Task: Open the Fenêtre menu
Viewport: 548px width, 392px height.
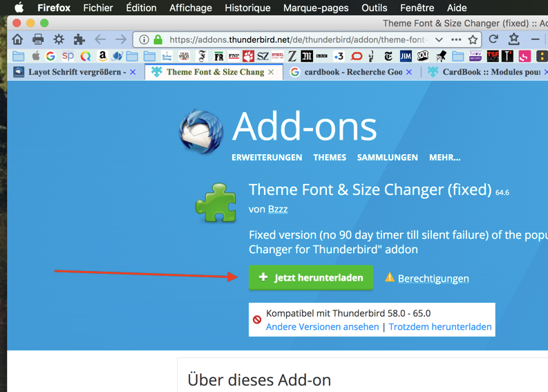Action: point(417,8)
